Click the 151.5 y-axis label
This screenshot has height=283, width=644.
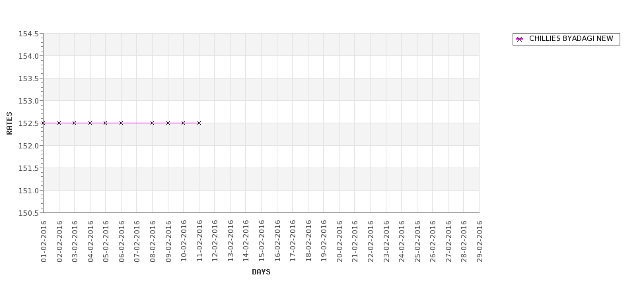tap(28, 168)
